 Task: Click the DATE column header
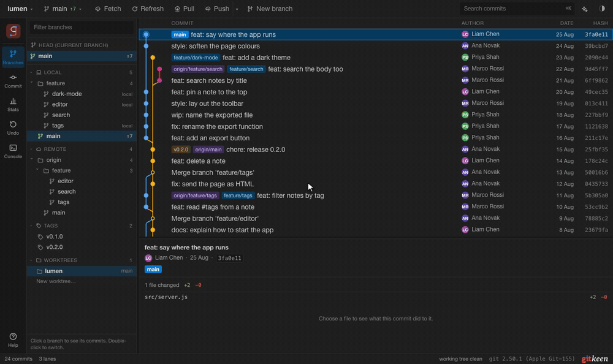(566, 23)
